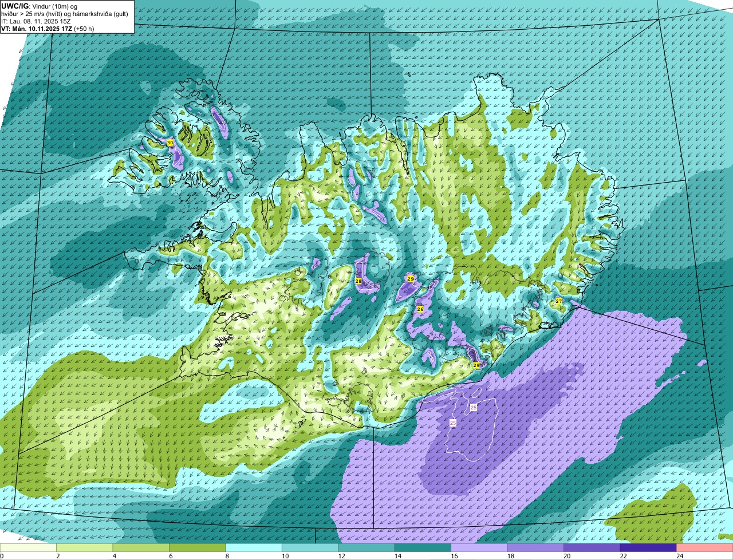This screenshot has width=733, height=560.
Task: Click the 16–18 m/s light lavender scale segment
Action: pos(480,547)
